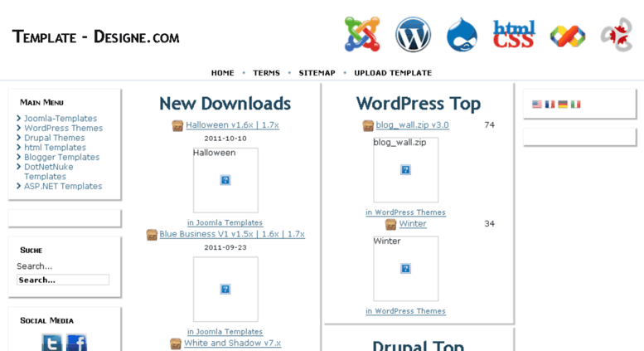
Task: Switch language with the German flag
Action: coord(563,105)
